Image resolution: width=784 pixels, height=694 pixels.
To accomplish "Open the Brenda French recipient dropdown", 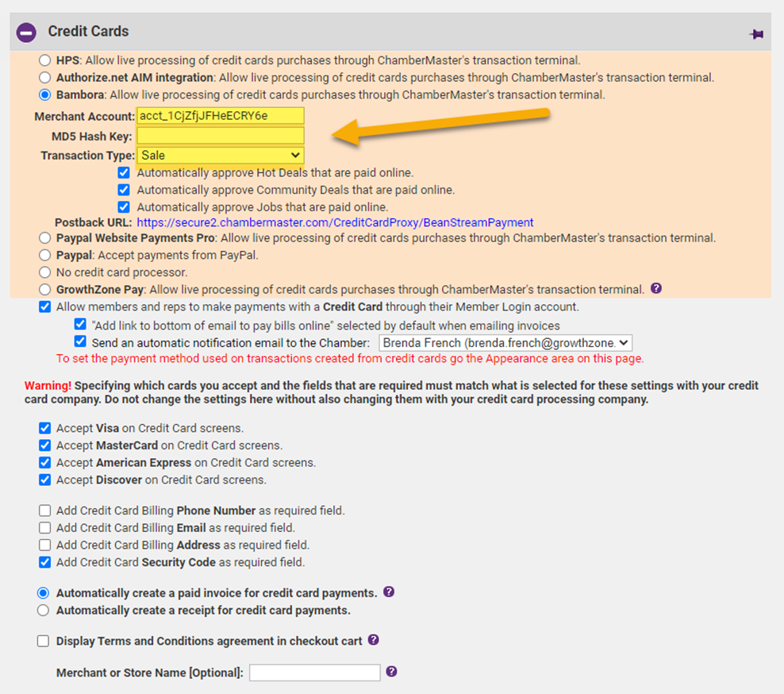I will [x=505, y=343].
